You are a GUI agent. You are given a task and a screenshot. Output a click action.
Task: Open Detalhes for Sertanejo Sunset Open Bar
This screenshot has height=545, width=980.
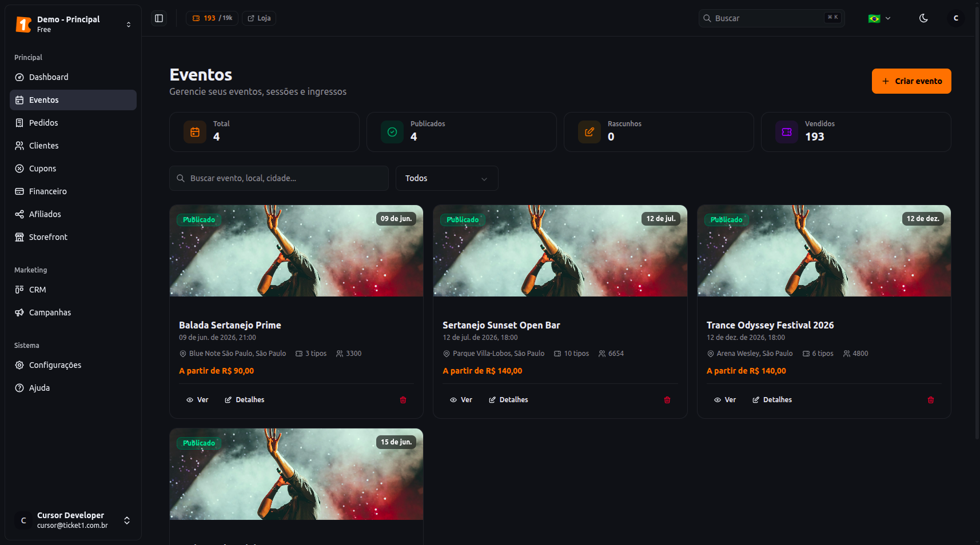tap(508, 400)
